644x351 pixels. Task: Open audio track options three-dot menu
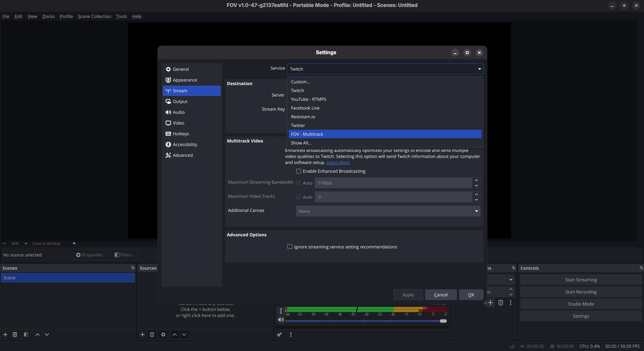pyautogui.click(x=281, y=311)
